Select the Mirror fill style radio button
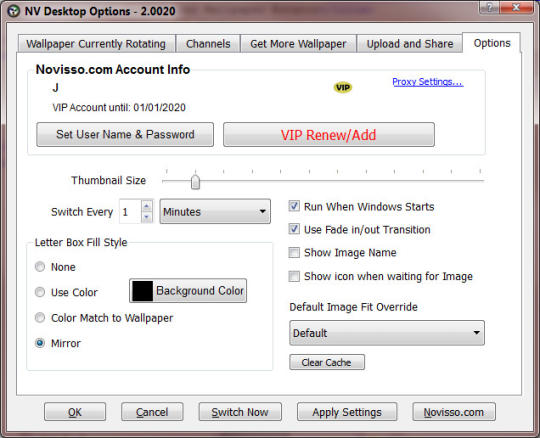Image resolution: width=540 pixels, height=438 pixels. coord(40,343)
